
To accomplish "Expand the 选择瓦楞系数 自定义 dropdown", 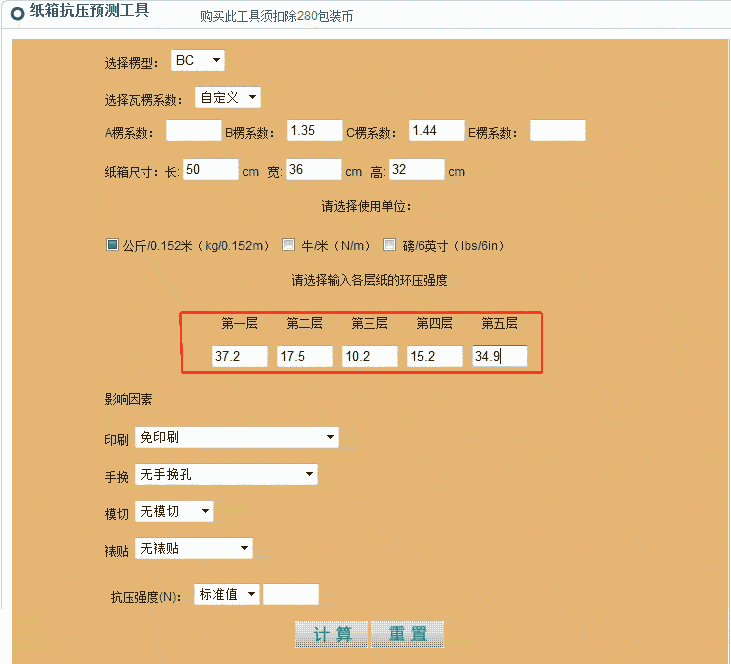I will [227, 97].
